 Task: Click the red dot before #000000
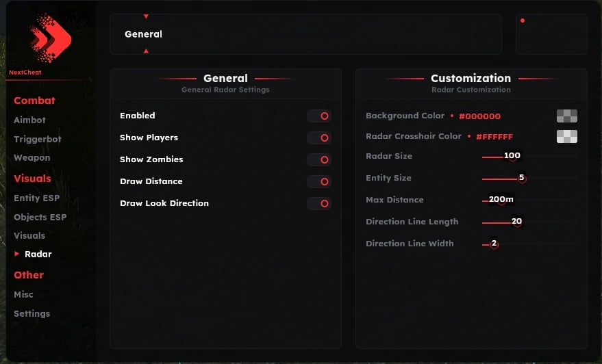click(452, 116)
